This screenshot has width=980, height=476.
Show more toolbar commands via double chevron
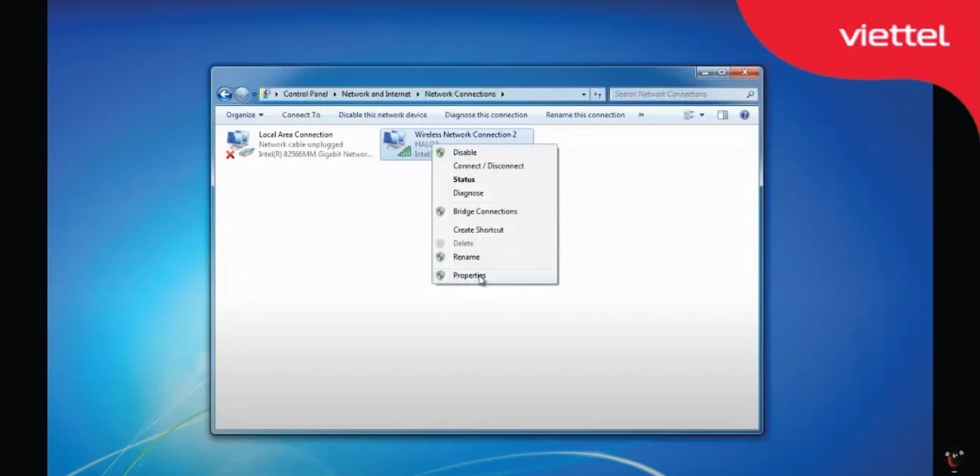(x=641, y=115)
